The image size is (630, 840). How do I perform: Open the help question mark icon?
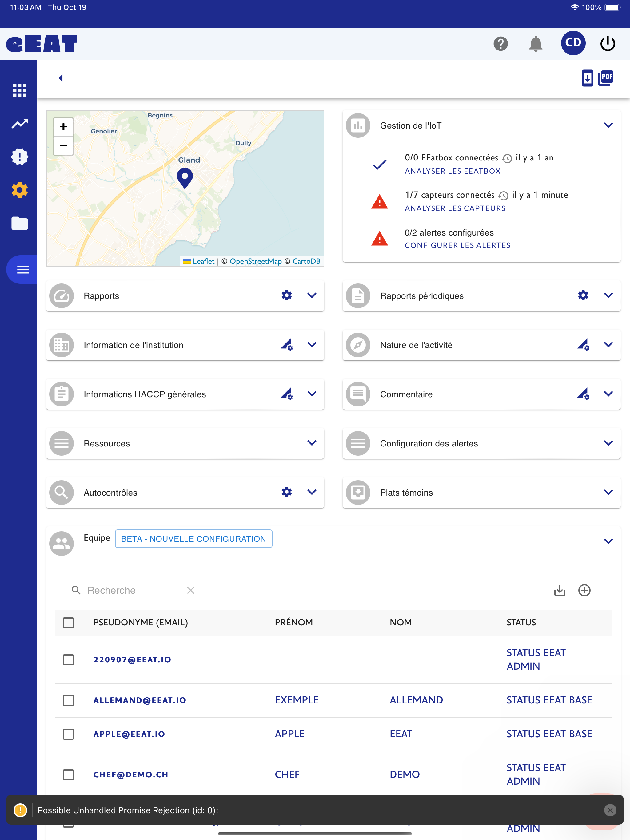[500, 44]
